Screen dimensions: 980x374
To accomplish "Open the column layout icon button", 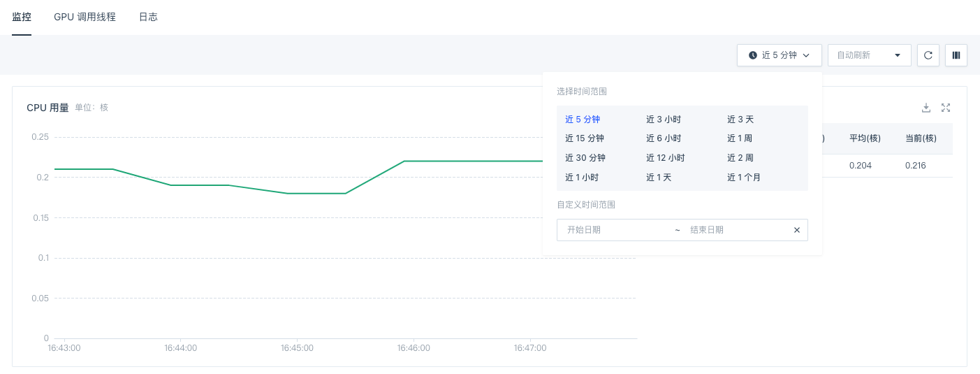I will 956,55.
